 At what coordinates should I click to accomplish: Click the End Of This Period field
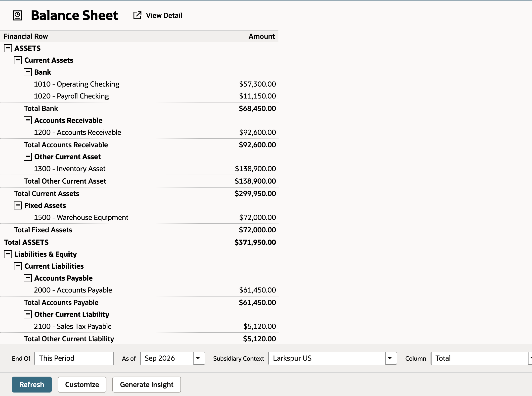click(74, 358)
